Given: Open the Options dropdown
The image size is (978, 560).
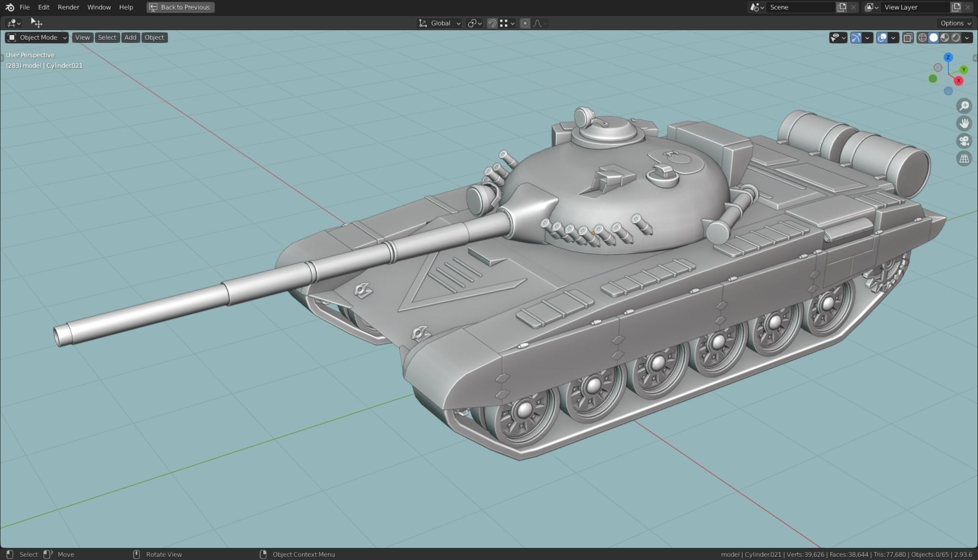Looking at the screenshot, I should pyautogui.click(x=956, y=23).
